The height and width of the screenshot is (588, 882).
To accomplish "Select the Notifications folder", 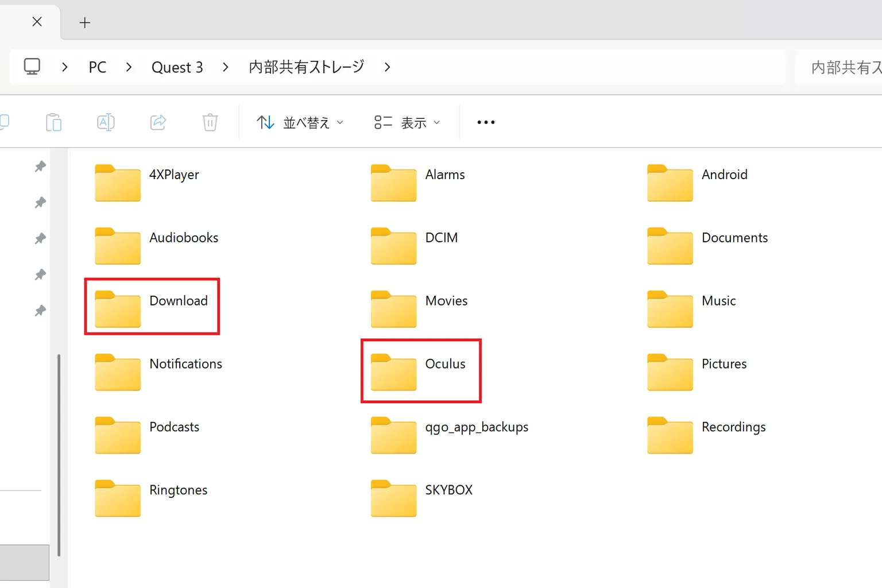I will pyautogui.click(x=158, y=372).
